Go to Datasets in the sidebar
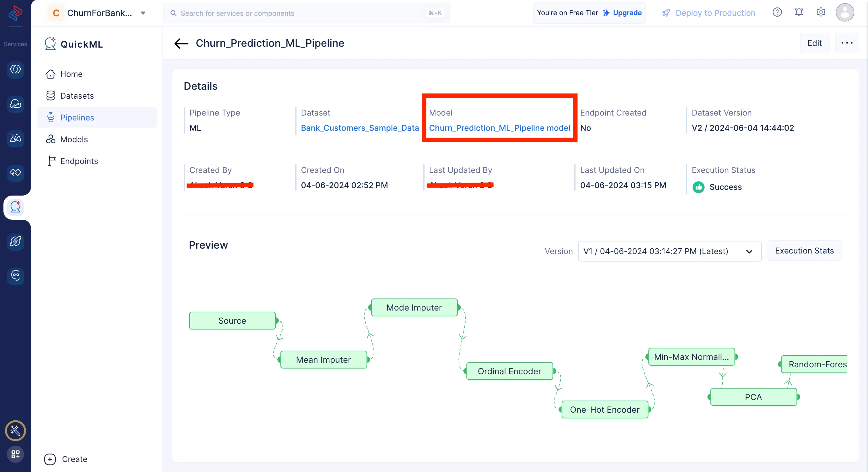Viewport: 868px width, 472px height. (77, 95)
